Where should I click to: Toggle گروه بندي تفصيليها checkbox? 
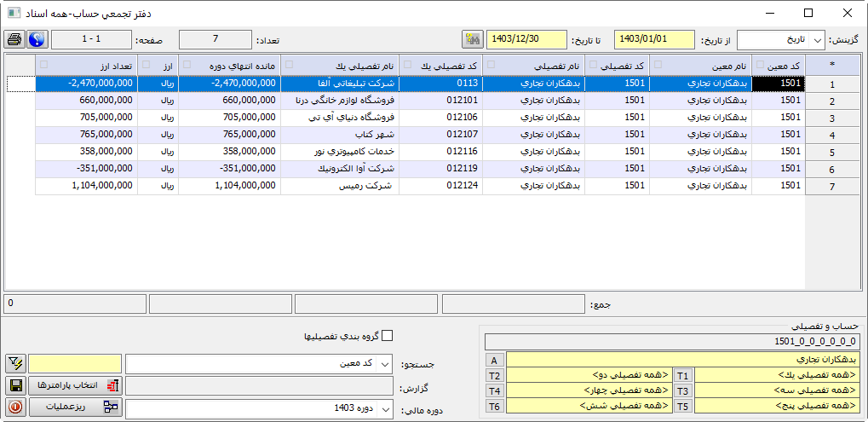pos(388,336)
